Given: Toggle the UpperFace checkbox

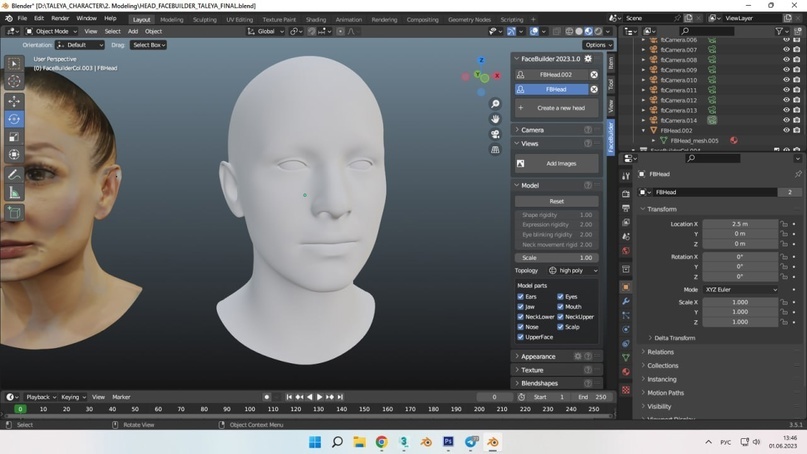Looking at the screenshot, I should pos(521,337).
